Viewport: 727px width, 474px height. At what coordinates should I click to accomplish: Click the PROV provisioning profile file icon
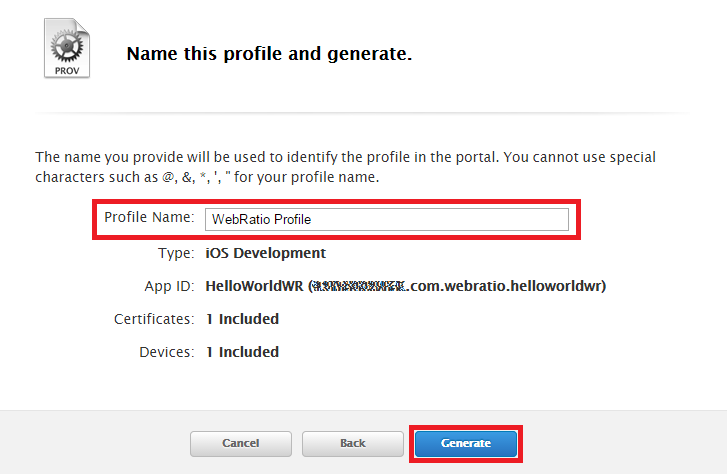(x=67, y=48)
